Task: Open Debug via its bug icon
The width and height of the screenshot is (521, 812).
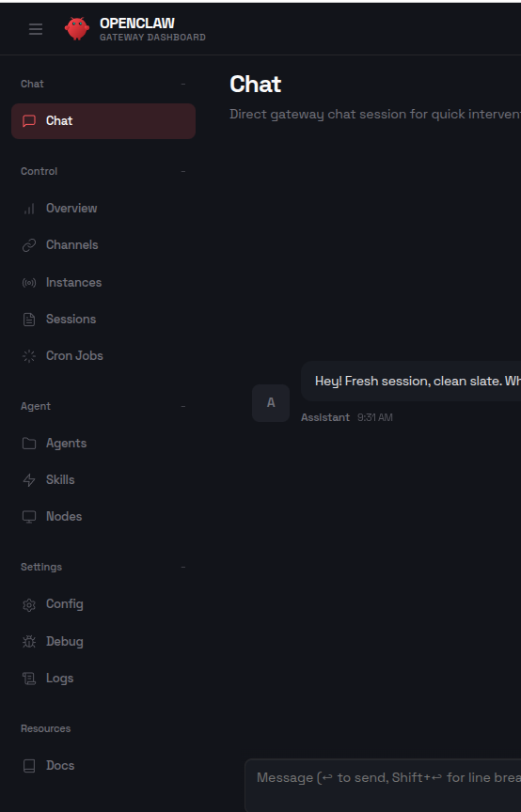Action: [x=29, y=642]
